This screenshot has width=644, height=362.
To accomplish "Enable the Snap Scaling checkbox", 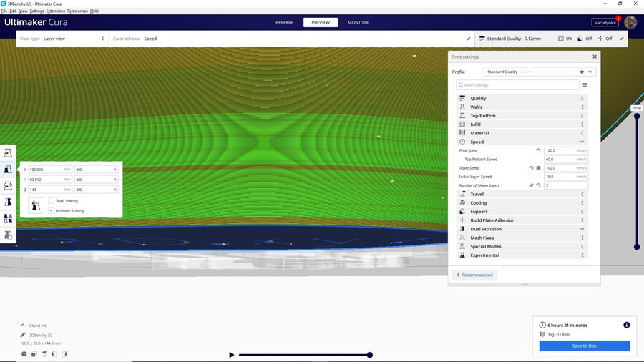I will pos(51,201).
